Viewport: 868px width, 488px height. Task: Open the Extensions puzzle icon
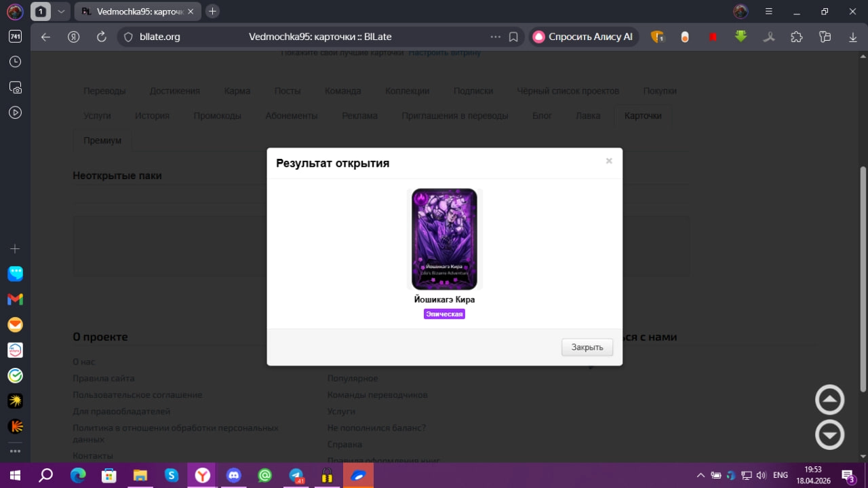797,37
